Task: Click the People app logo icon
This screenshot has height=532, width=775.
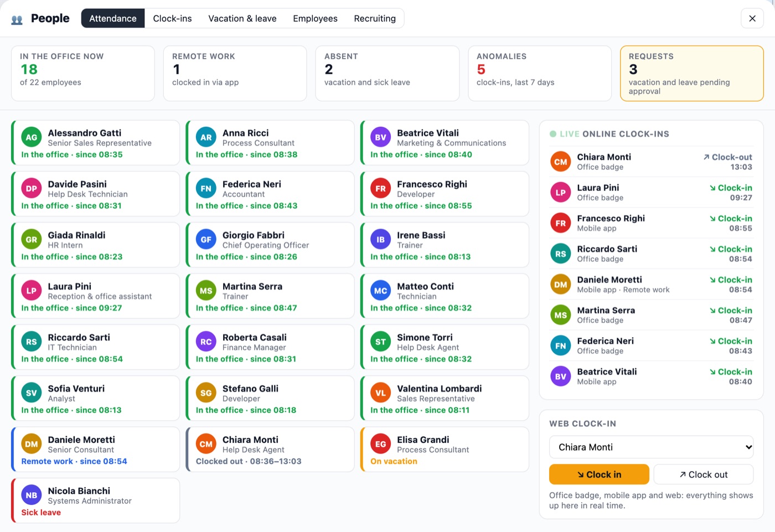Action: [x=17, y=19]
